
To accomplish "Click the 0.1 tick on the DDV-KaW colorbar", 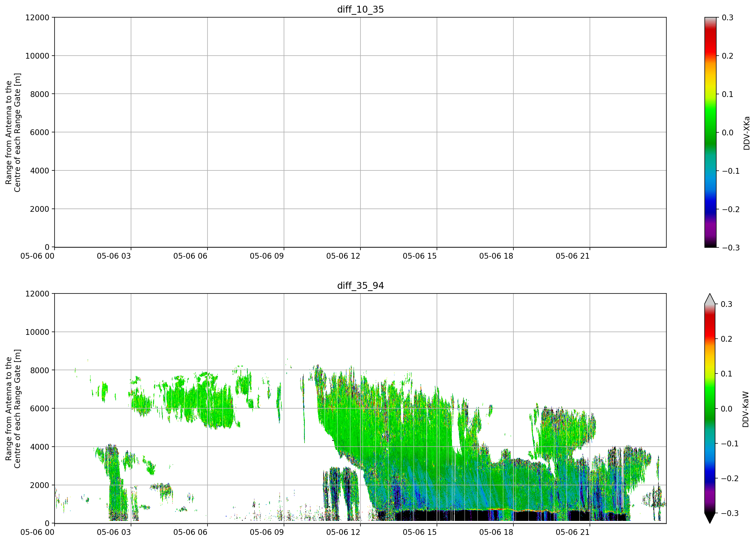I will pyautogui.click(x=726, y=374).
